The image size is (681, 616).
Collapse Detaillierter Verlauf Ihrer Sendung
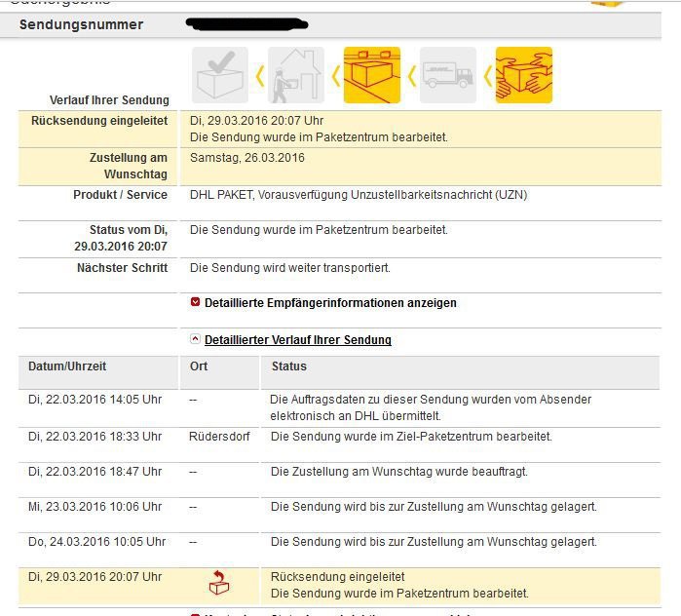tap(297, 340)
